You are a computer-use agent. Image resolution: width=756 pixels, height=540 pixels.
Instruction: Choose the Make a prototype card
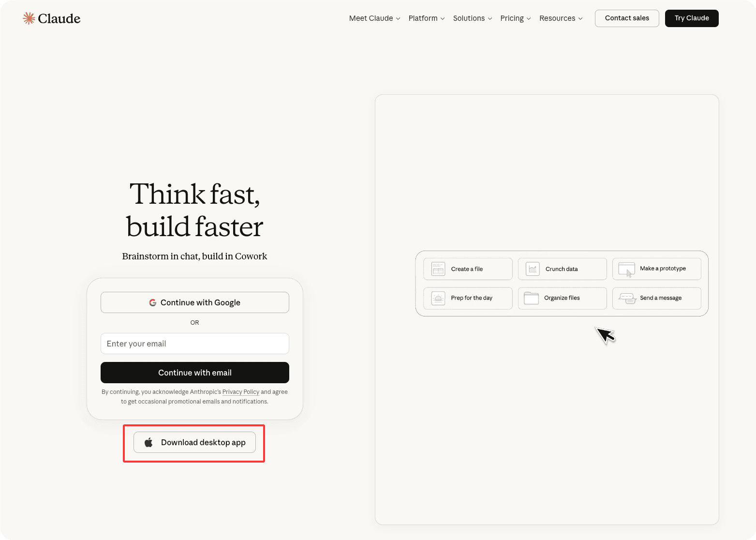coord(657,269)
